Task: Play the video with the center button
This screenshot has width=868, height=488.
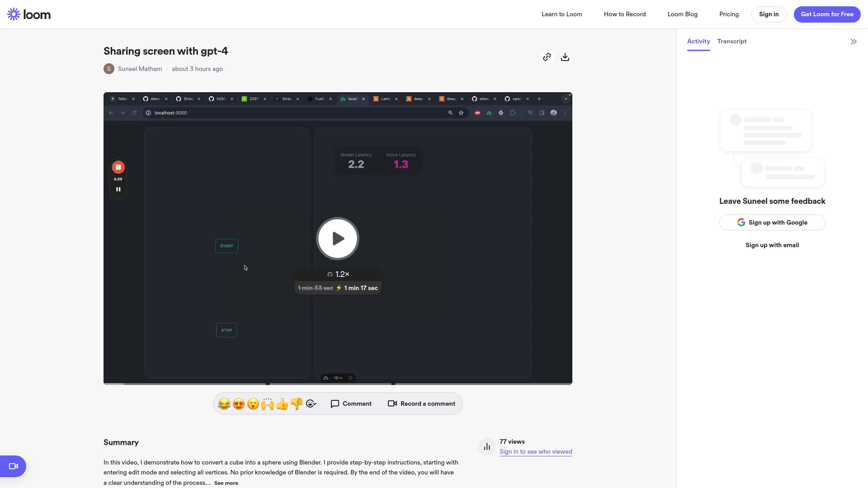Action: tap(338, 239)
